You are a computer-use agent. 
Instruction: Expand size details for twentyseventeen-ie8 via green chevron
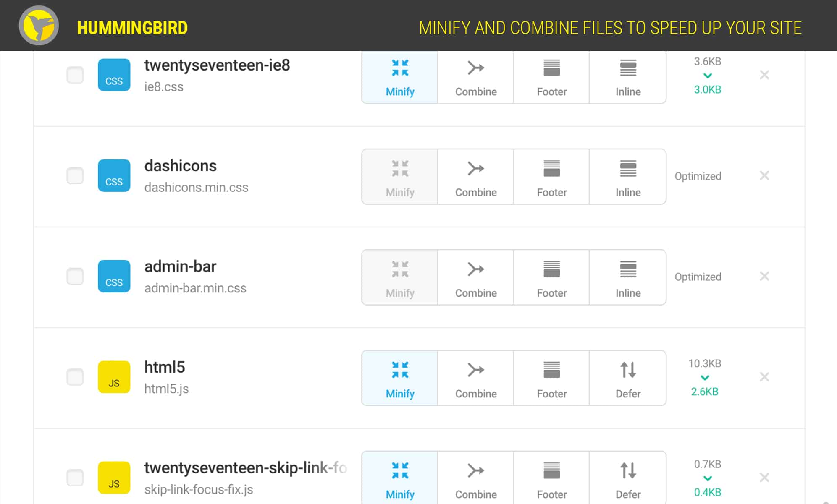pyautogui.click(x=707, y=76)
